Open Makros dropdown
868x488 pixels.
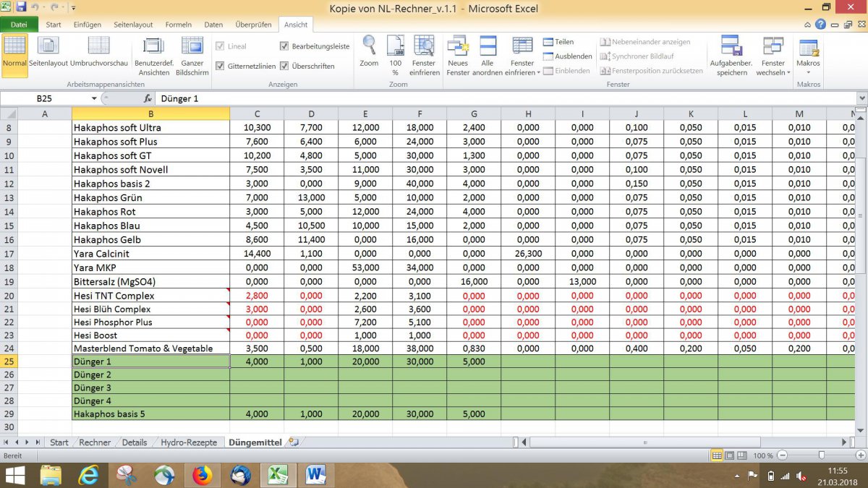(x=808, y=56)
